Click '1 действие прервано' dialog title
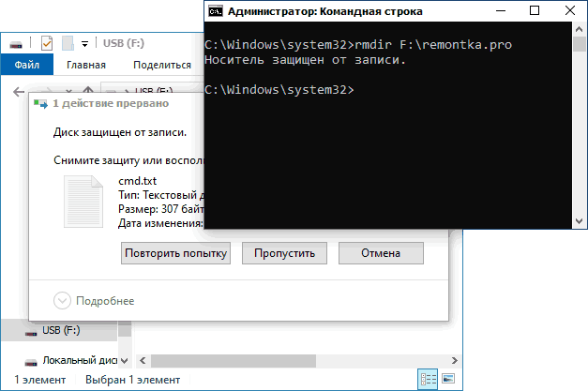The width and height of the screenshot is (588, 391). point(111,103)
